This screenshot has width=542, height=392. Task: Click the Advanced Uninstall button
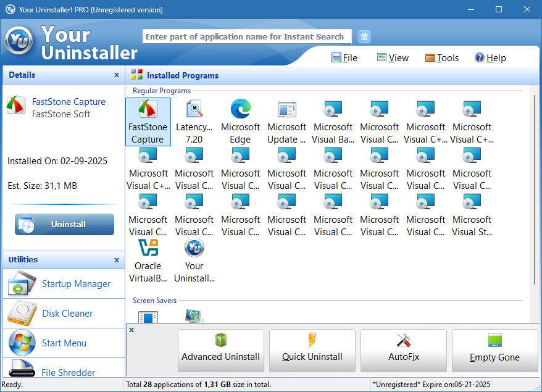221,351
